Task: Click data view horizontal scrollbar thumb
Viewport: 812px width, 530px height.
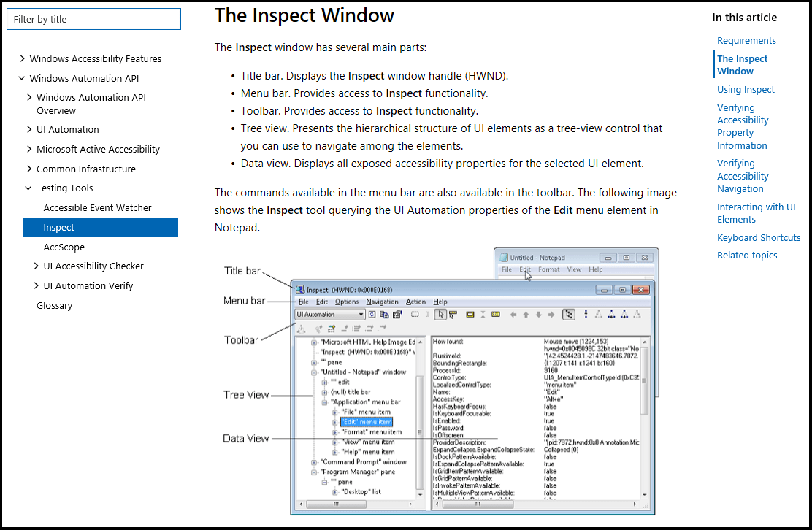Action: click(478, 504)
